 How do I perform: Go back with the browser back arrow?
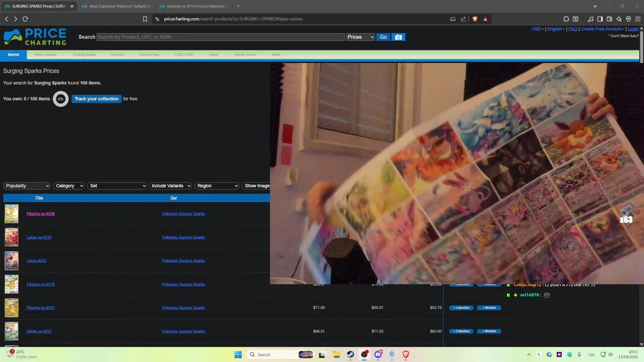7,19
